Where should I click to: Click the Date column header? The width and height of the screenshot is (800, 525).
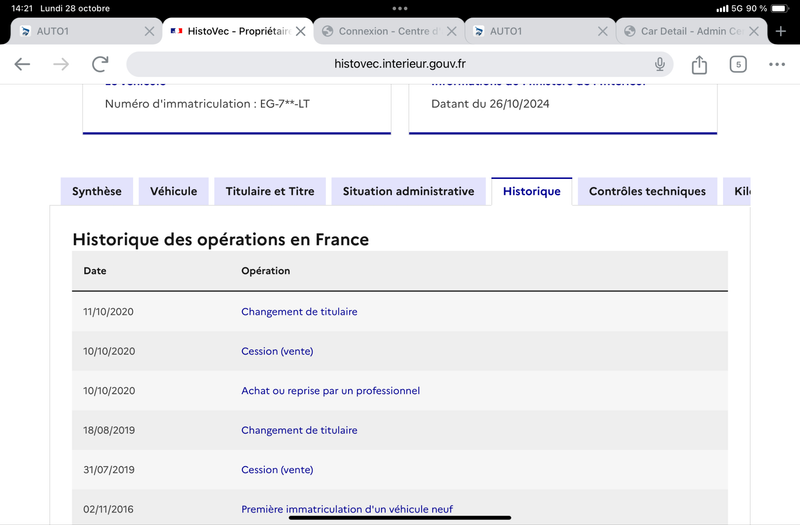95,271
